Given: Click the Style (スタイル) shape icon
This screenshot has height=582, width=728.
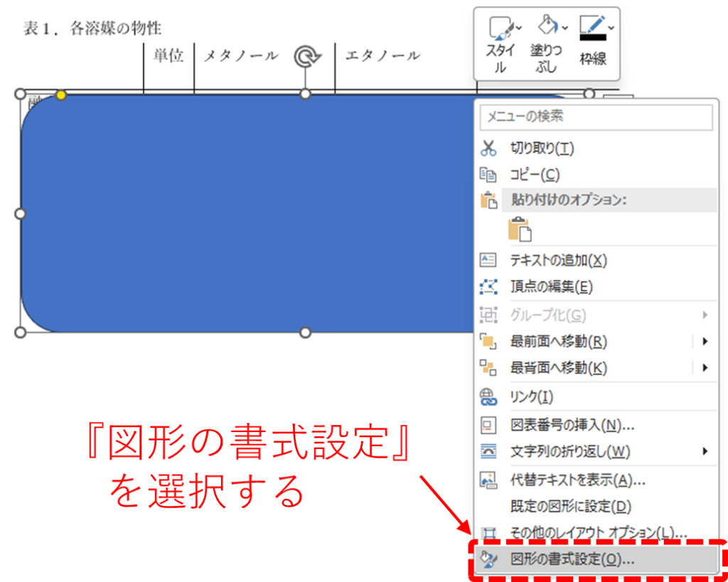Looking at the screenshot, I should [499, 28].
